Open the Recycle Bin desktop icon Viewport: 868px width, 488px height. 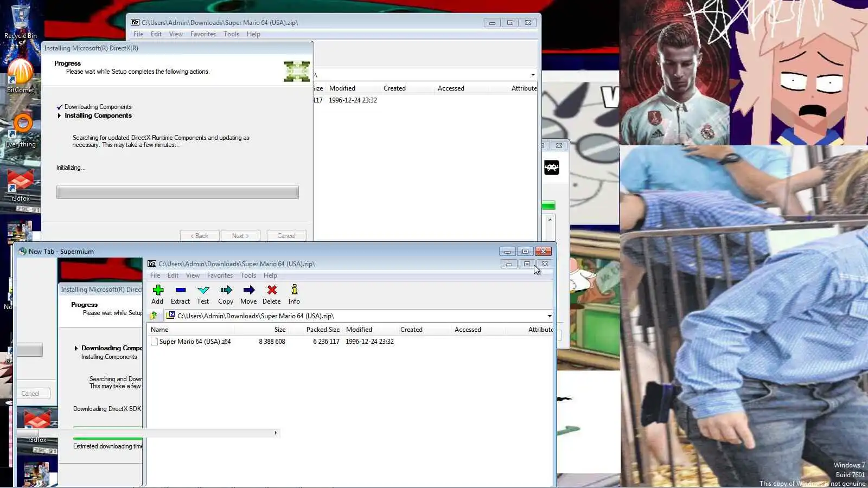click(x=21, y=22)
